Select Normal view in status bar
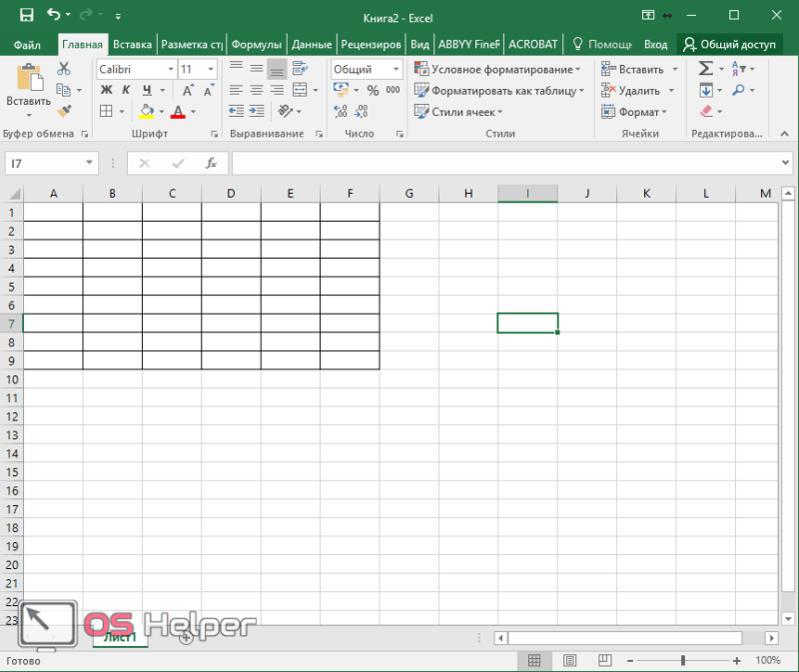 tap(534, 661)
